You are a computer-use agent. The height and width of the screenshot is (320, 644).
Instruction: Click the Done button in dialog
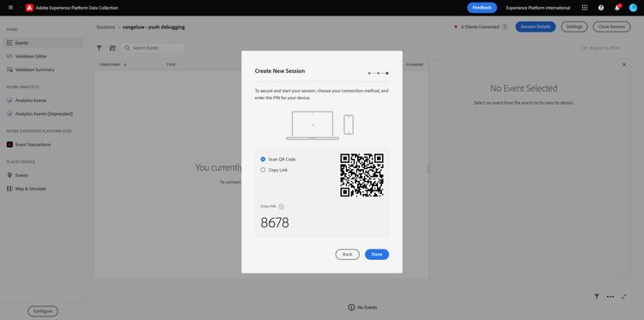(377, 254)
